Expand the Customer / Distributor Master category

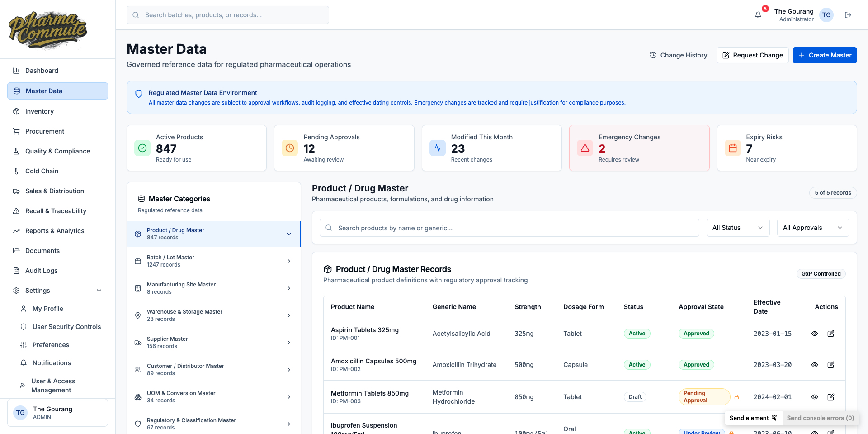pos(289,370)
